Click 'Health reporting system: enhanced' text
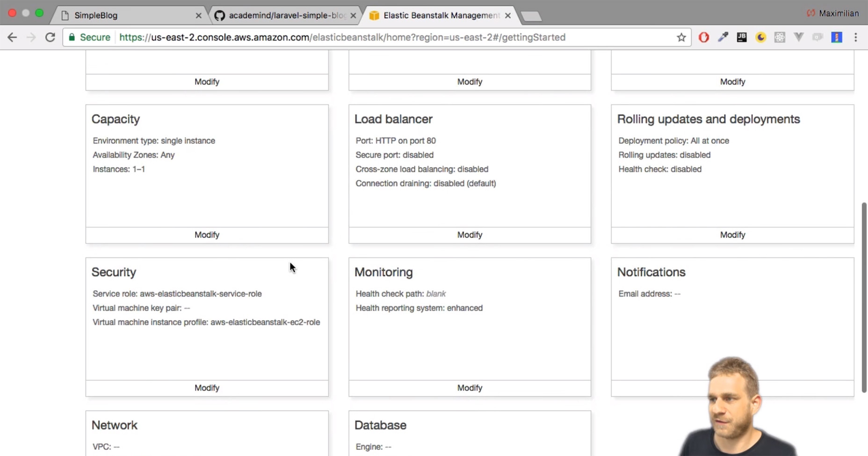This screenshot has height=456, width=868. click(x=419, y=308)
